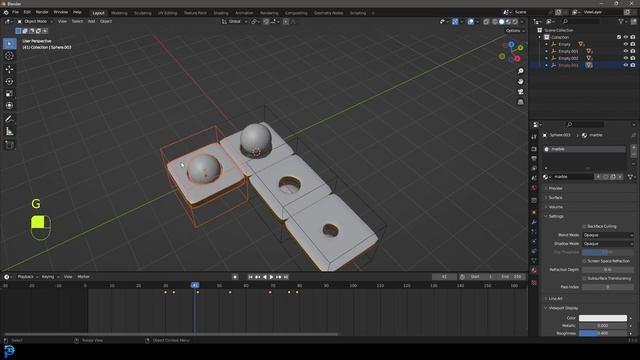Select the Annotate pencil tool
The image size is (640, 360).
coord(9,119)
